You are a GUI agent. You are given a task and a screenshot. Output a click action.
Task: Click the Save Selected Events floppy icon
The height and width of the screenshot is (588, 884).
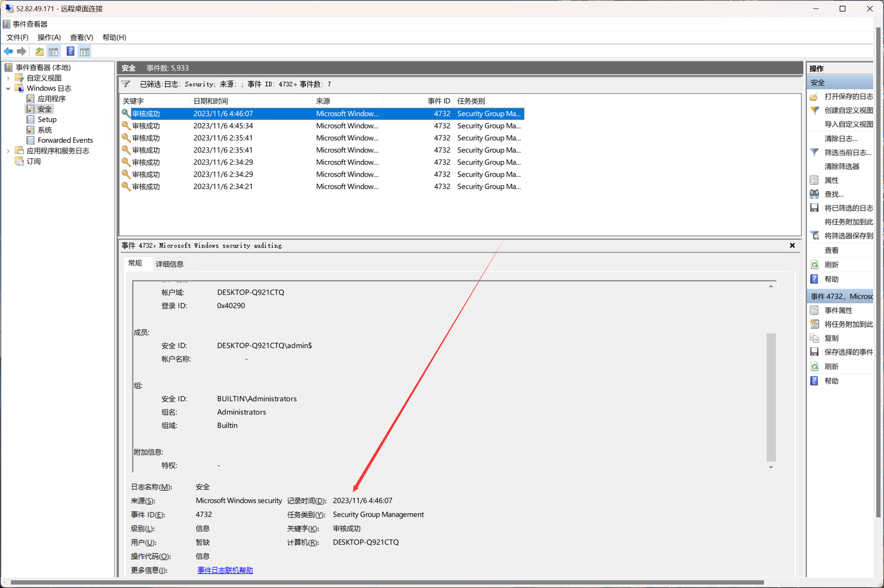click(814, 352)
